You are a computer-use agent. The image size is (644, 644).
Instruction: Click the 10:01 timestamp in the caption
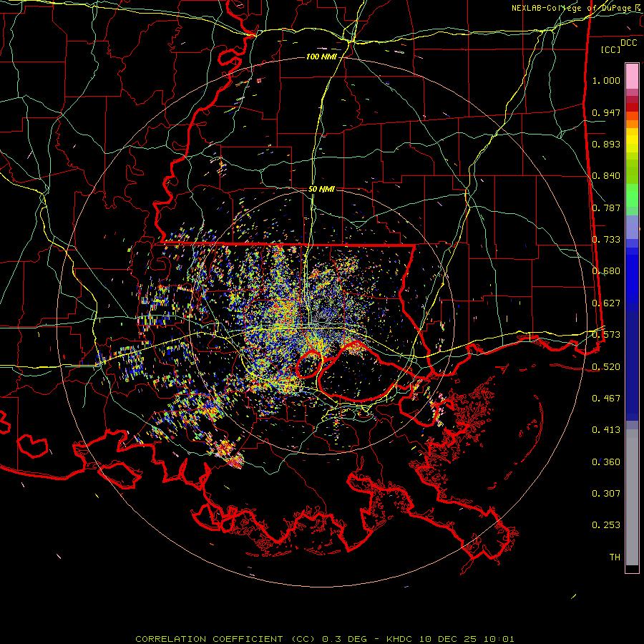(499, 639)
